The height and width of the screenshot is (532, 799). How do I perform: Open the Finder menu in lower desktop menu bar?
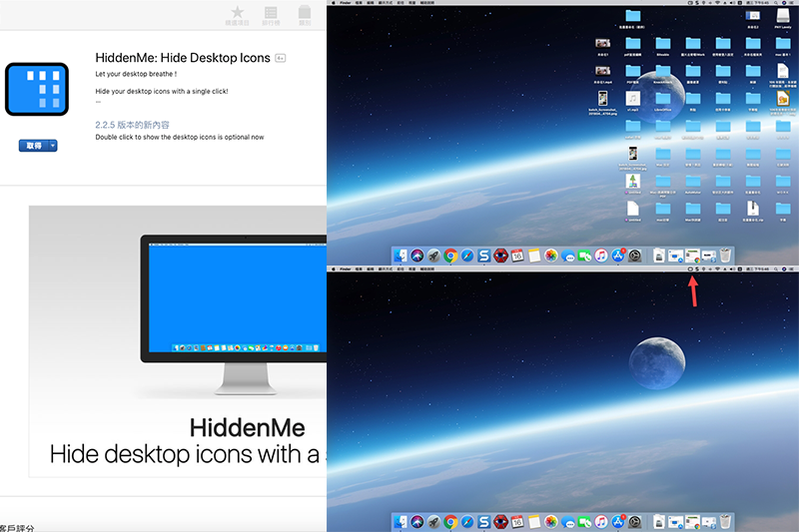coord(346,268)
